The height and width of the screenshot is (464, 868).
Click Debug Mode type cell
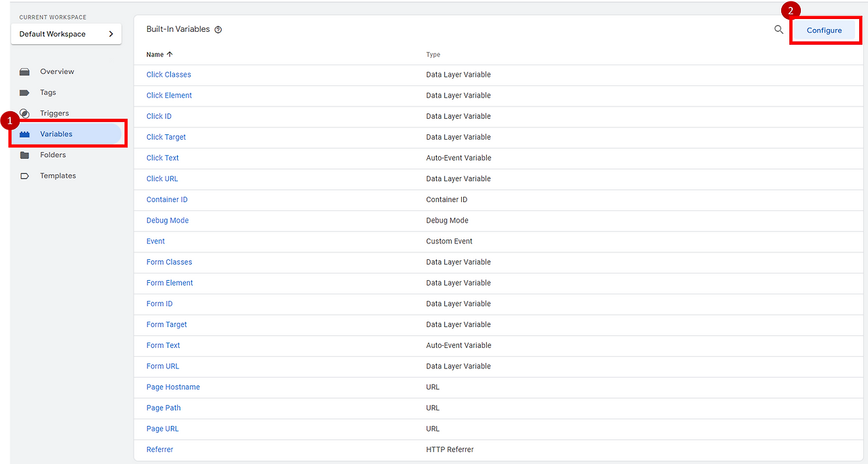447,220
